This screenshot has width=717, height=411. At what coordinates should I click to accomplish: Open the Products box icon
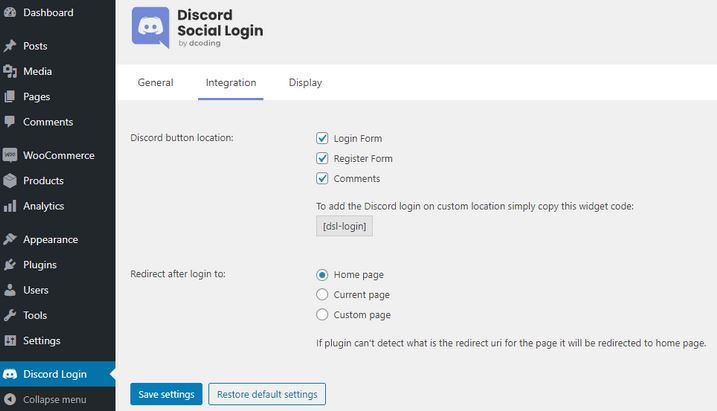click(x=10, y=181)
